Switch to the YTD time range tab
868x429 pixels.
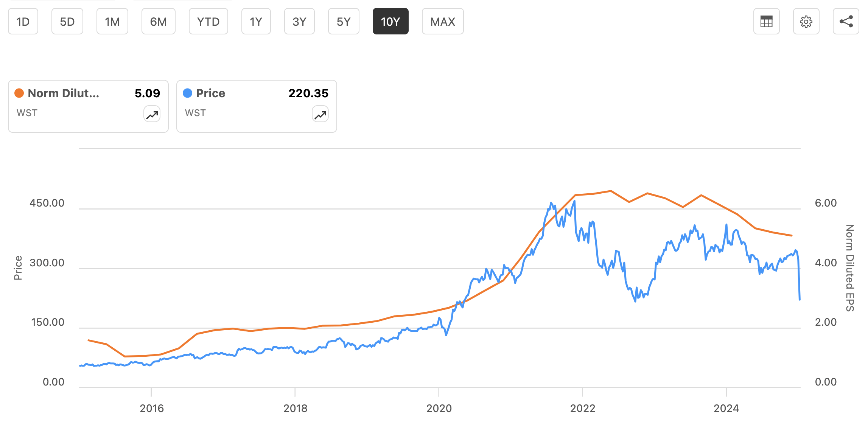pos(208,22)
